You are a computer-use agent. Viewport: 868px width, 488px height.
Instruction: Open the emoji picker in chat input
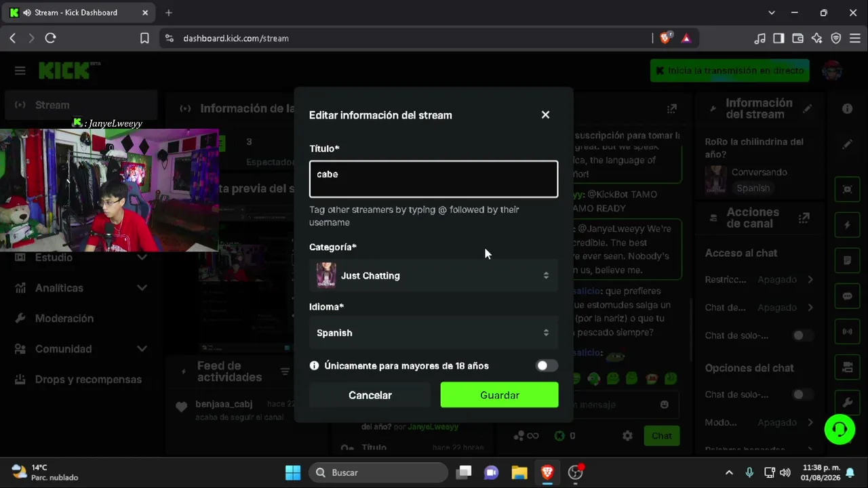point(664,405)
